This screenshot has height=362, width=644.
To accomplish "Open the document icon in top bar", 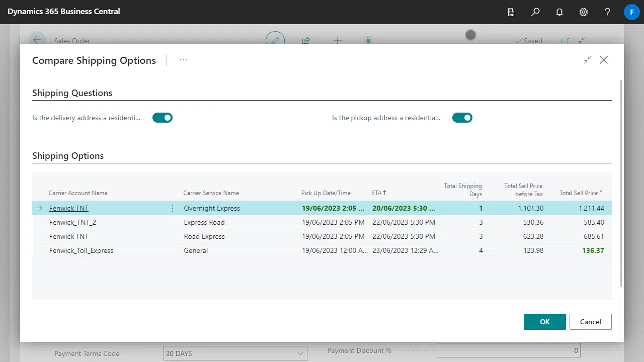I will 511,12.
